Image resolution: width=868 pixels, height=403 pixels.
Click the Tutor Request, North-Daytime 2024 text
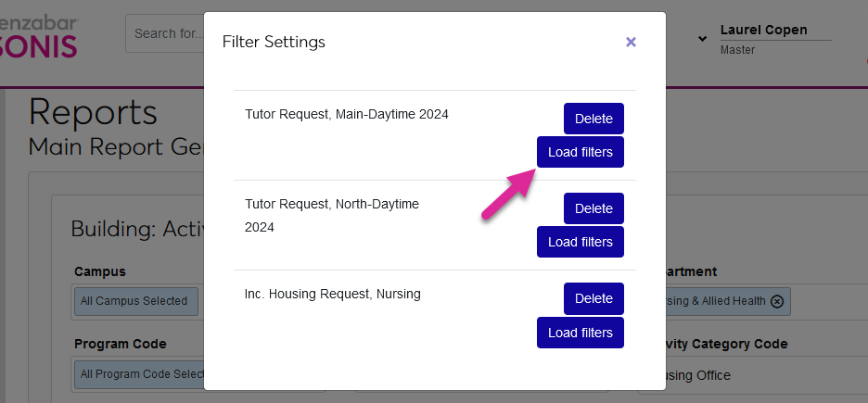click(332, 216)
